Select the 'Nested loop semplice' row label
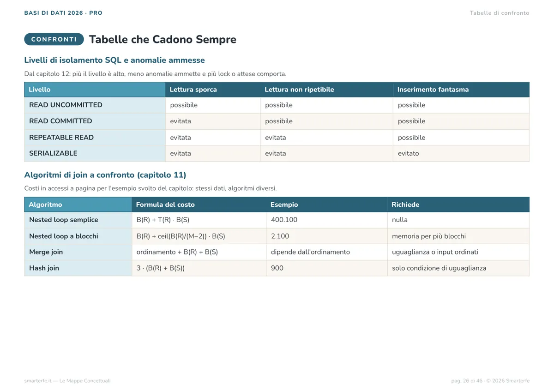 tap(64, 220)
